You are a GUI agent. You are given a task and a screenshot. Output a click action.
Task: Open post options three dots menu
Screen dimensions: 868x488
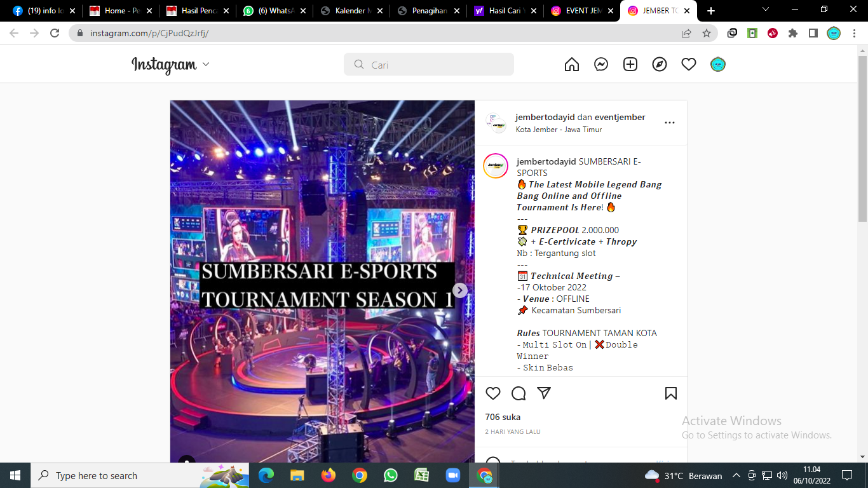670,123
